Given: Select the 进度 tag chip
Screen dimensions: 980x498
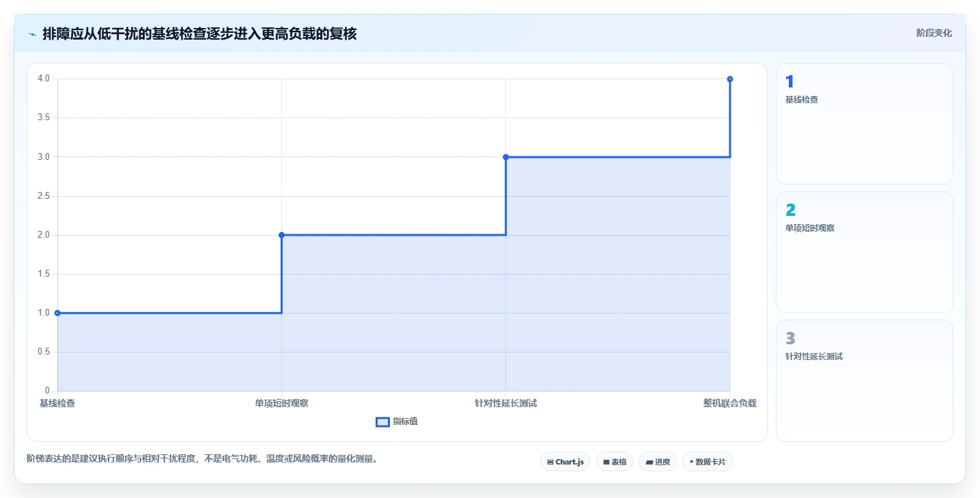Looking at the screenshot, I should [x=658, y=462].
